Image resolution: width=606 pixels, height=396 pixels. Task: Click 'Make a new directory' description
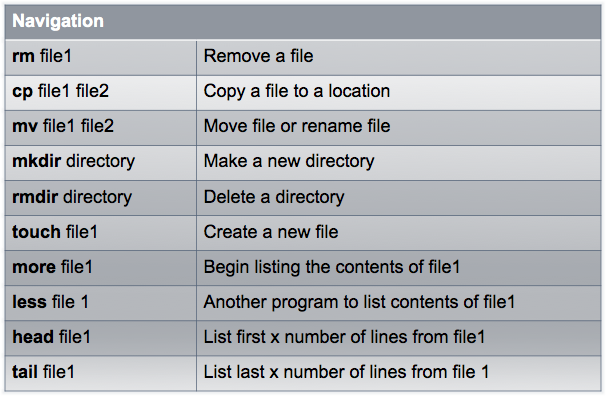tap(289, 161)
